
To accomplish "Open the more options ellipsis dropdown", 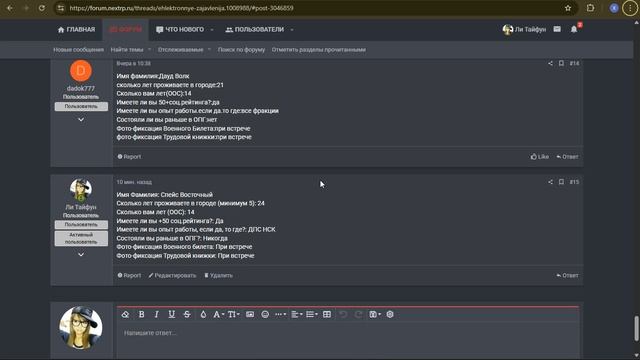I will click(x=280, y=314).
